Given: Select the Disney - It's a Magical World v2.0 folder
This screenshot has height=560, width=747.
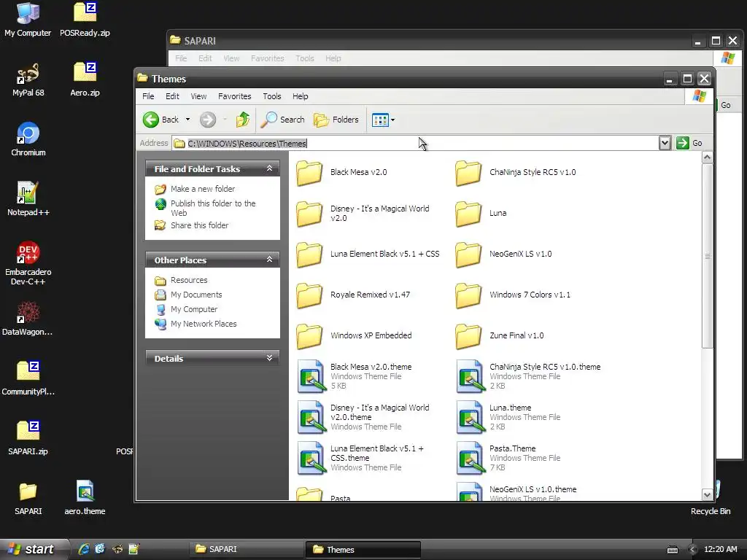Looking at the screenshot, I should pyautogui.click(x=363, y=214).
